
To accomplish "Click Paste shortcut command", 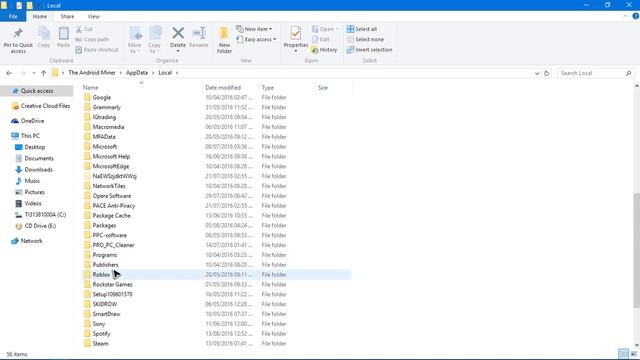I will [x=97, y=50].
